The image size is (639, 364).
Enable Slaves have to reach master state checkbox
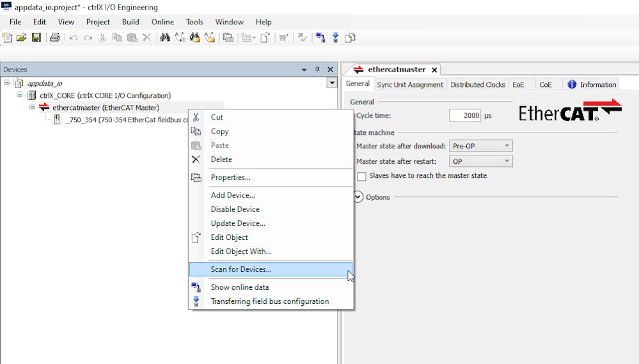pos(361,176)
